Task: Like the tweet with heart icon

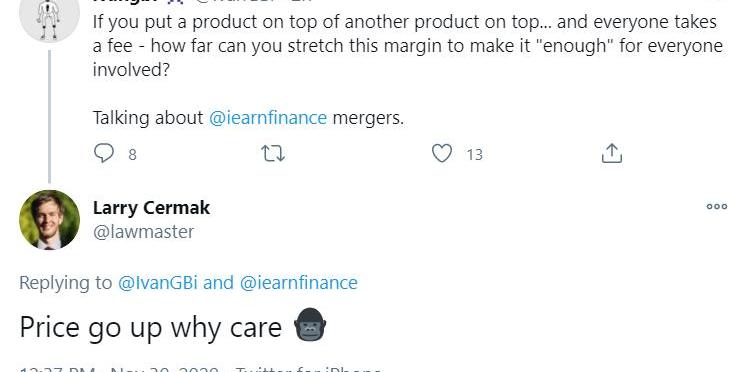Action: pos(442,153)
